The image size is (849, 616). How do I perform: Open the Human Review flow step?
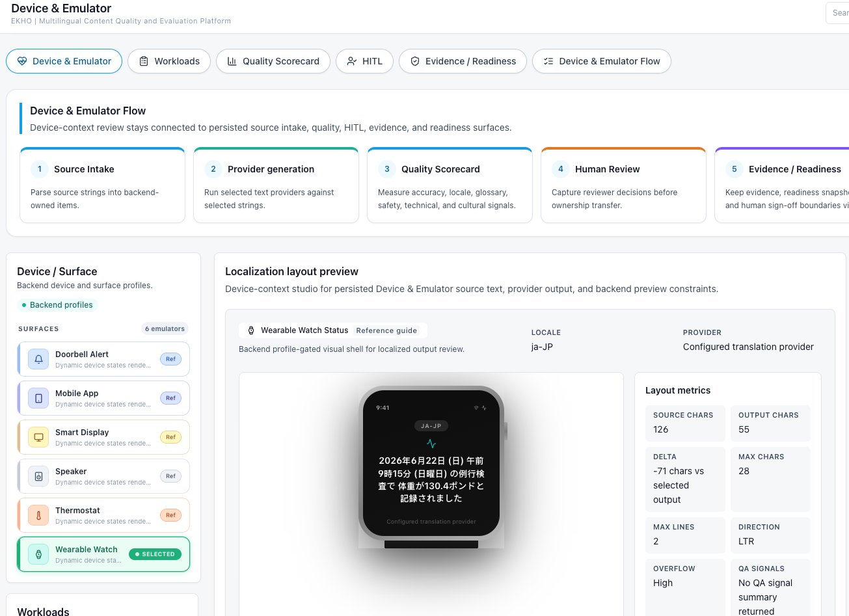(623, 185)
